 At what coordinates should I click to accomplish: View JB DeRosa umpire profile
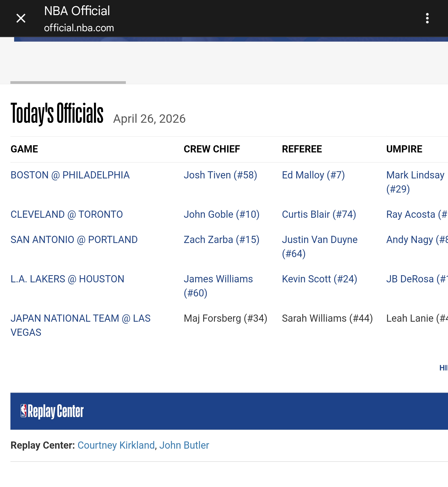pos(417,279)
